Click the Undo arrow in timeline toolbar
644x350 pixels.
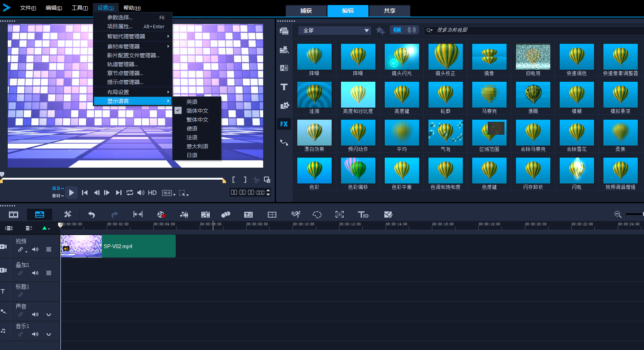(x=91, y=214)
